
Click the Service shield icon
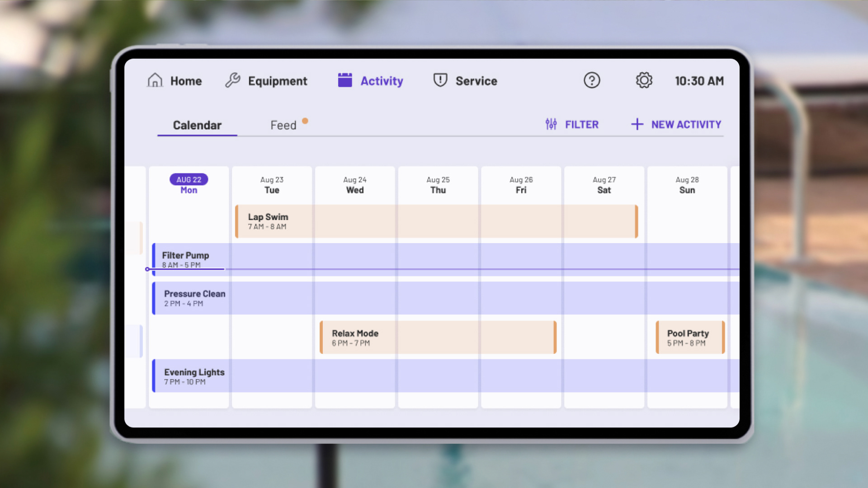coord(440,80)
